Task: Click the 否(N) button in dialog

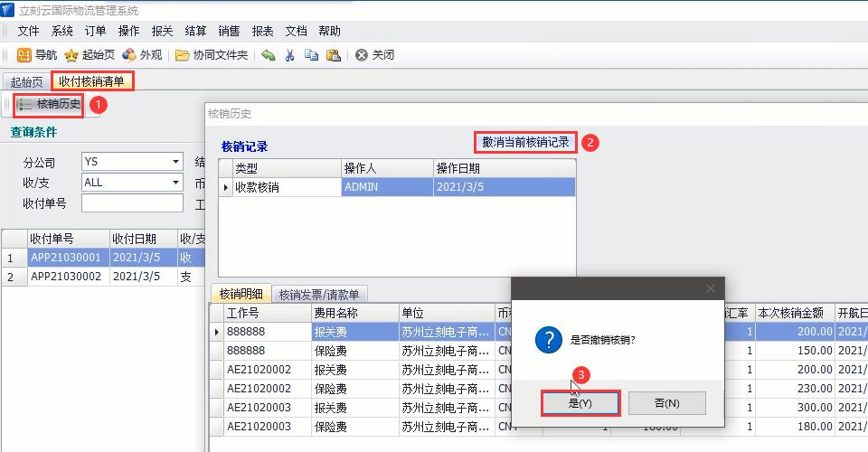Action: point(666,403)
